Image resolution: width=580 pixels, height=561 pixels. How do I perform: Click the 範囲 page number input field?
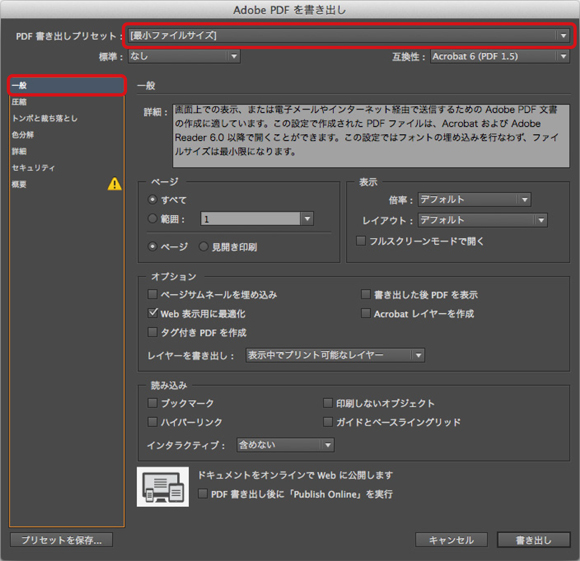point(251,219)
